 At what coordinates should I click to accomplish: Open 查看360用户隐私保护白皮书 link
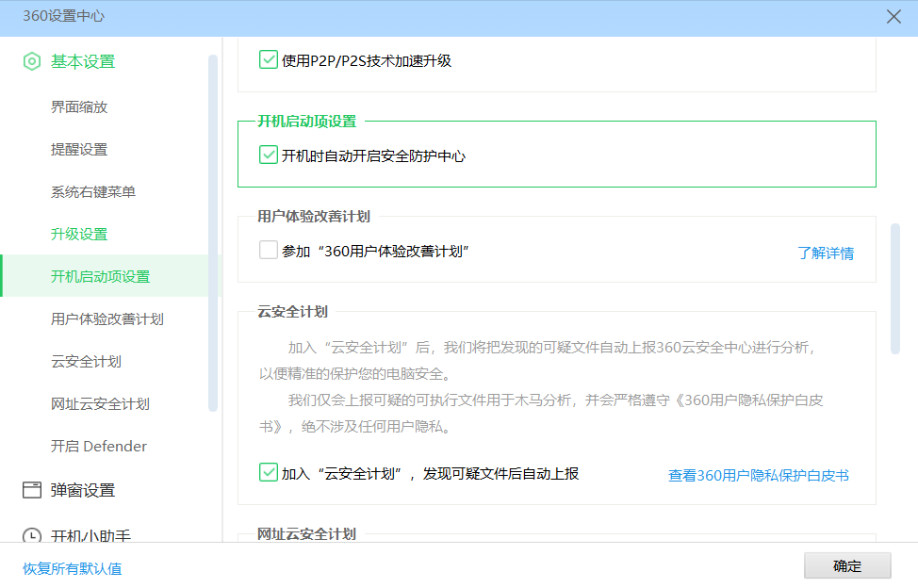[758, 476]
